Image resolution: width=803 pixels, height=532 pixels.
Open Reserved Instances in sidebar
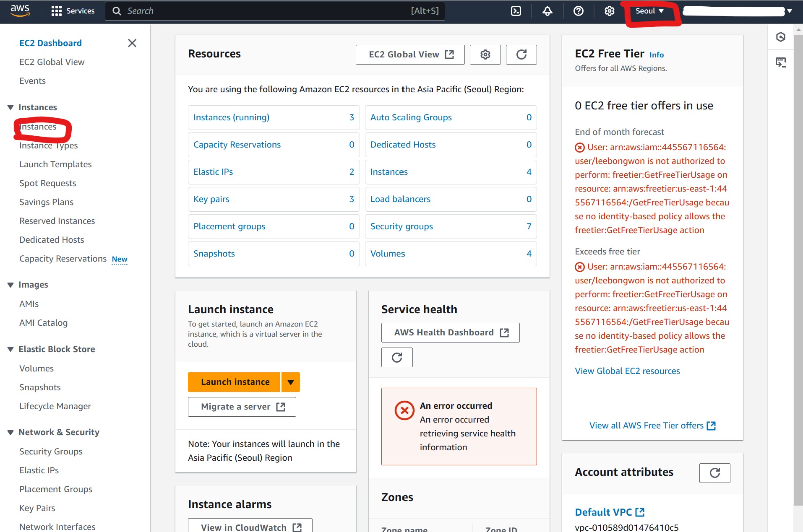pyautogui.click(x=57, y=221)
